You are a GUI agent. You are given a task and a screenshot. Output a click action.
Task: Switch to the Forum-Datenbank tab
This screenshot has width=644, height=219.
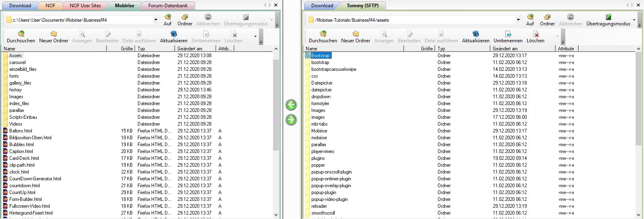coord(168,6)
